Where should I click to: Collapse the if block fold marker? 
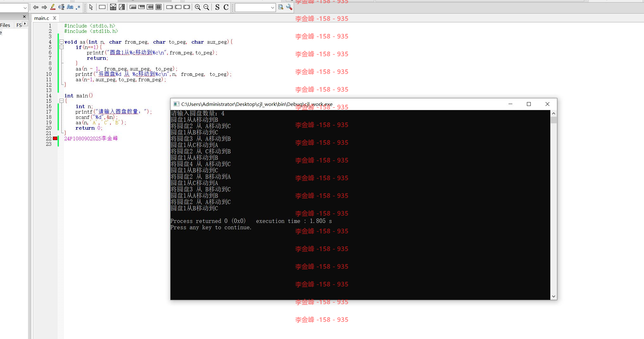point(62,47)
